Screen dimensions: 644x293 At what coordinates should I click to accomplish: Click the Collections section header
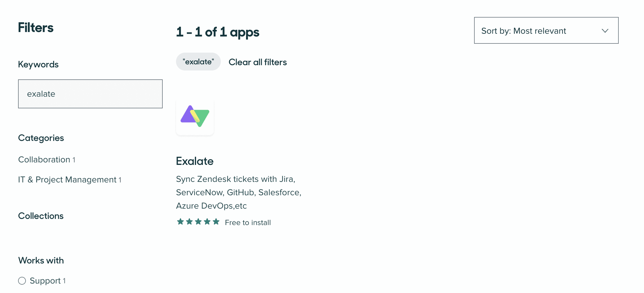[41, 216]
